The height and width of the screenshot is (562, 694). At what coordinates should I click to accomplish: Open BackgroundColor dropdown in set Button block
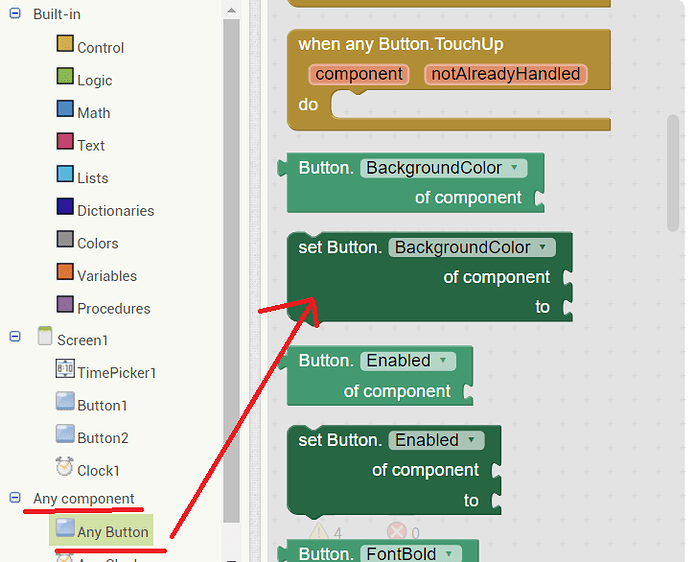pos(472,247)
